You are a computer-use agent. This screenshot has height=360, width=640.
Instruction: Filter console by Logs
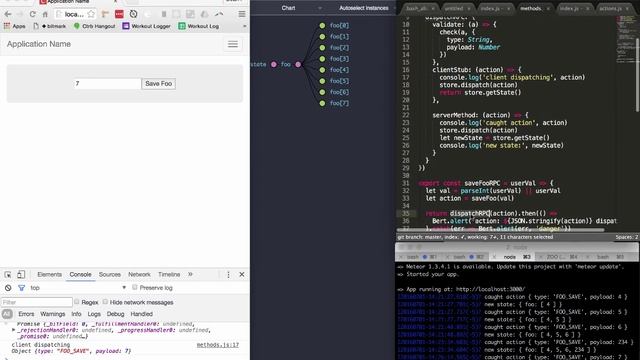pyautogui.click(x=94, y=314)
